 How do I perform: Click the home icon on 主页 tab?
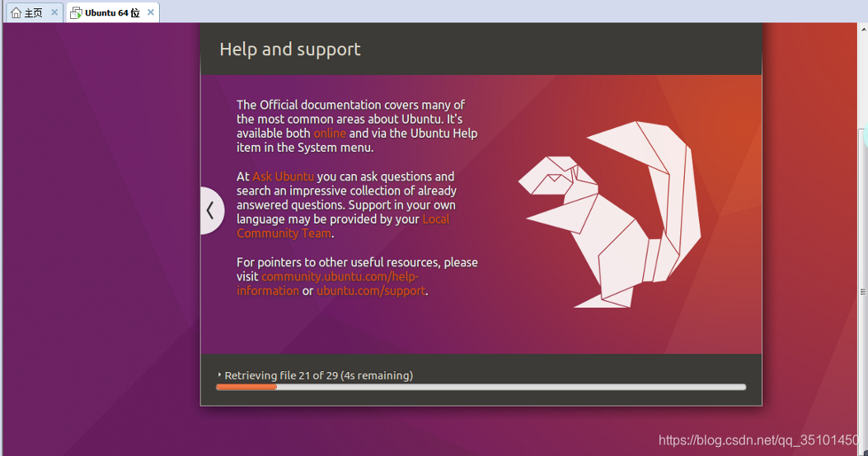(x=16, y=12)
